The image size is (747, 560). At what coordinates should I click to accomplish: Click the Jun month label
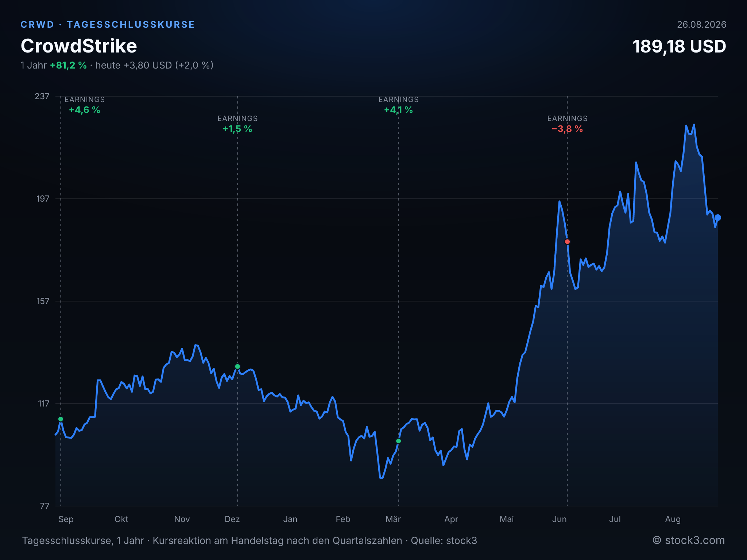tap(560, 519)
